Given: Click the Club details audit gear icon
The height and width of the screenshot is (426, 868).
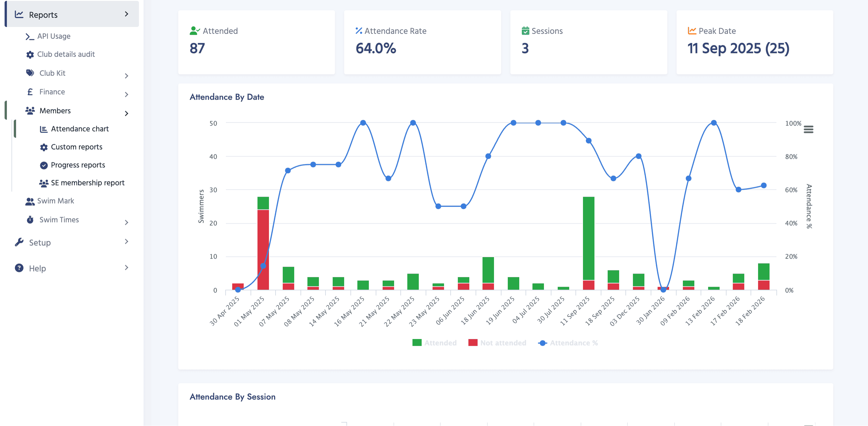Looking at the screenshot, I should tap(30, 55).
